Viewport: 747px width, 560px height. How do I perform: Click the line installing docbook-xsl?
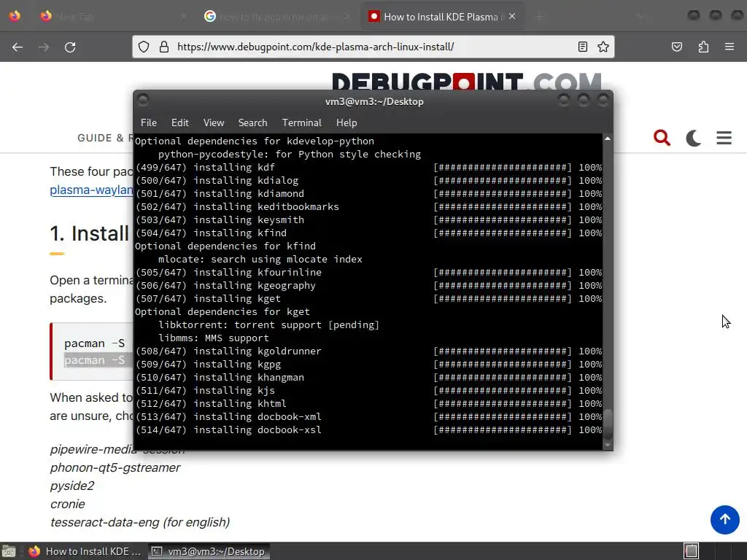click(368, 430)
